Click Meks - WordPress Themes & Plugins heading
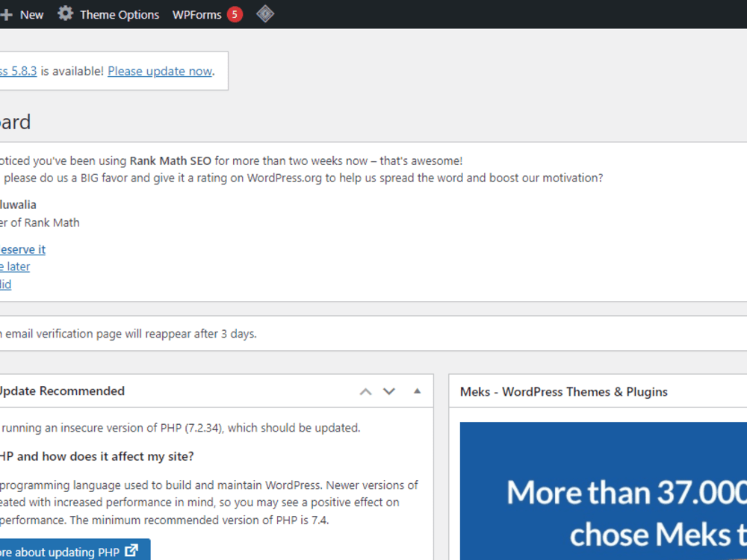The height and width of the screenshot is (560, 747). (x=563, y=391)
